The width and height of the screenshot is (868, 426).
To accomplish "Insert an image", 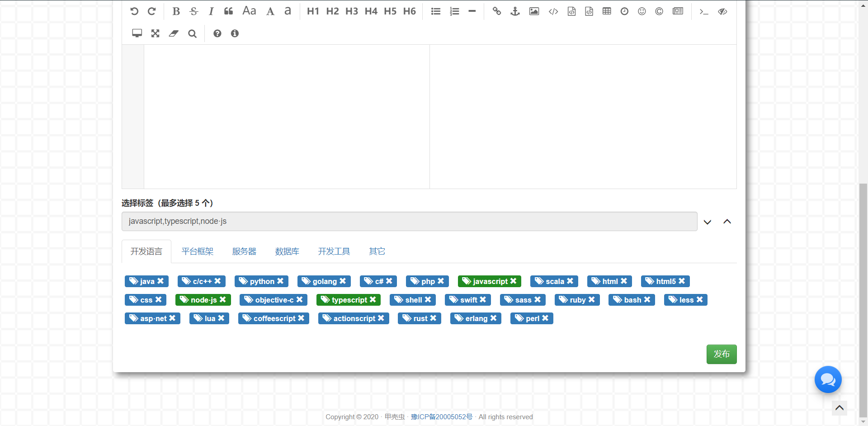I will [x=534, y=11].
